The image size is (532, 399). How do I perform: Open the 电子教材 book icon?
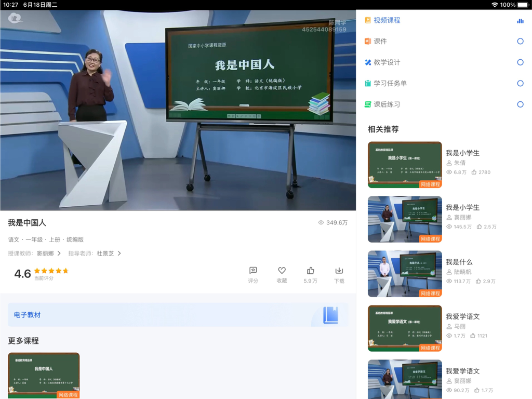coord(330,315)
